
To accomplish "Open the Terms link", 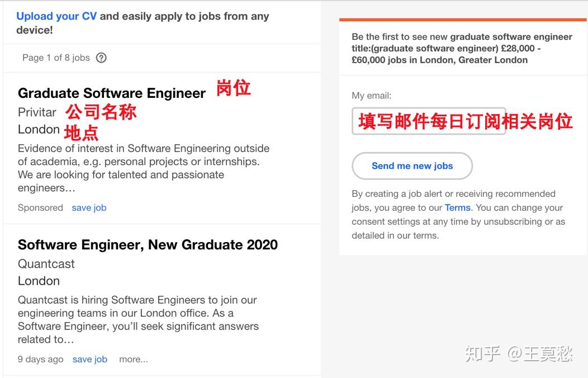I will click(458, 207).
